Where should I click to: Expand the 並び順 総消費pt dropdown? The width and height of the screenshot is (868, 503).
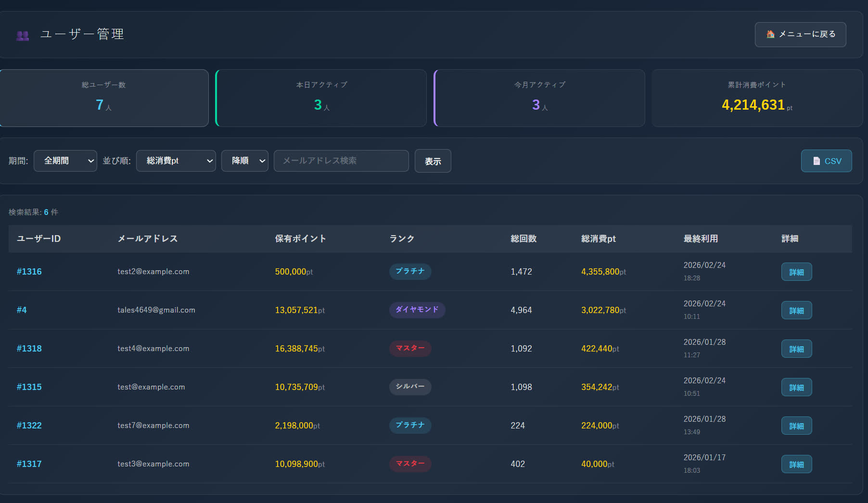pos(176,161)
